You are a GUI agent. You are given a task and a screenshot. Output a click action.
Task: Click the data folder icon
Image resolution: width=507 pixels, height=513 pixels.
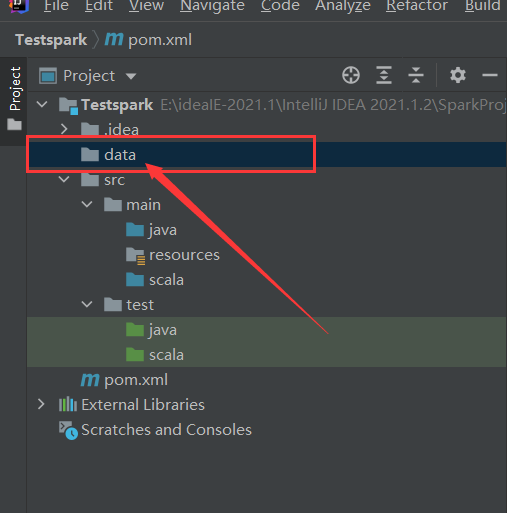tap(90, 154)
